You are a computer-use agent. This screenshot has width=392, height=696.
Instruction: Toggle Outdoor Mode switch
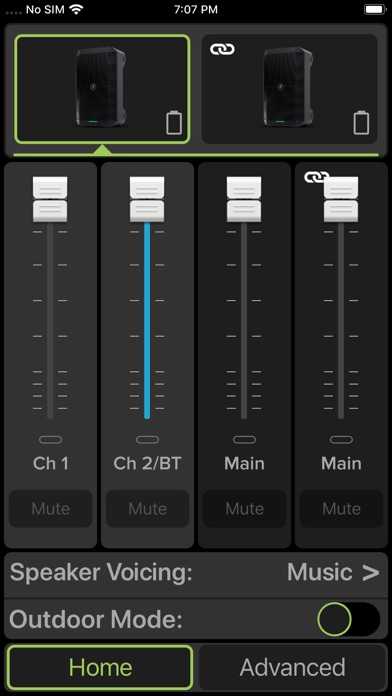348,619
